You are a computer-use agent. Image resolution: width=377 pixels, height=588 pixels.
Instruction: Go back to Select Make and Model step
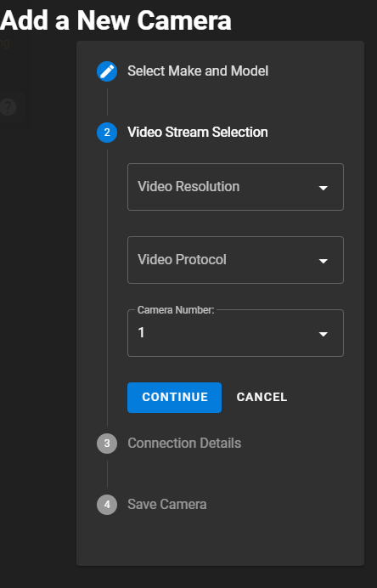[x=198, y=71]
